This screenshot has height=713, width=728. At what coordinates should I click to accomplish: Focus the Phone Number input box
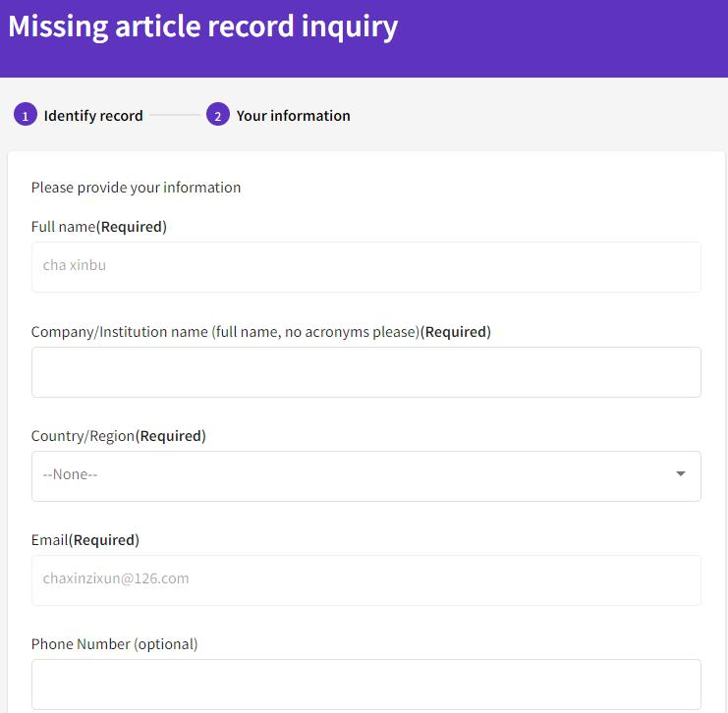tap(365, 684)
